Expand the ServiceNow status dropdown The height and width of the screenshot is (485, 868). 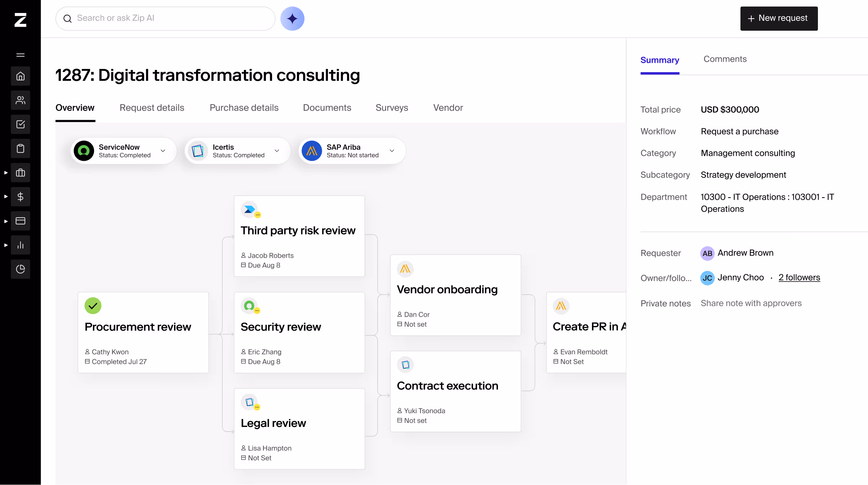pyautogui.click(x=163, y=151)
